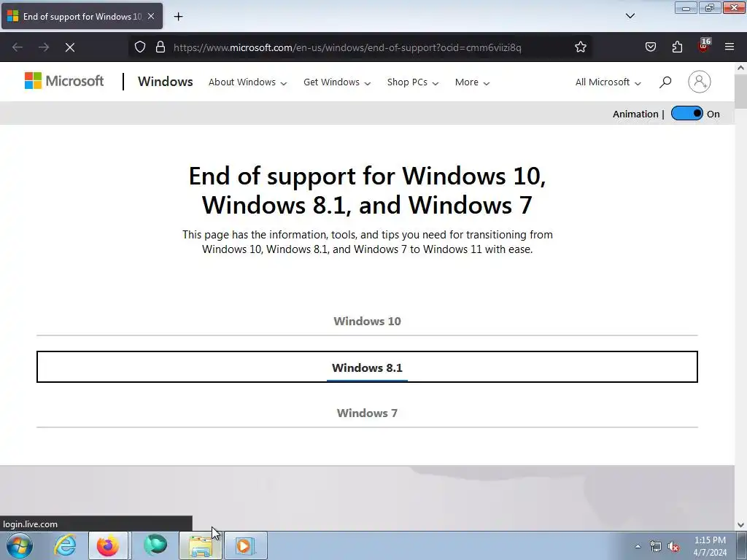Expand the Get Windows menu
The width and height of the screenshot is (747, 560).
pyautogui.click(x=337, y=82)
